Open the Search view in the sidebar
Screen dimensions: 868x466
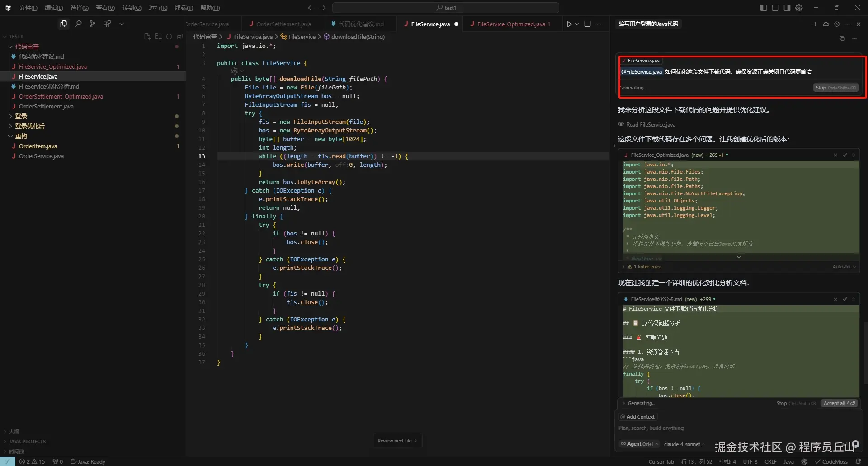[78, 24]
